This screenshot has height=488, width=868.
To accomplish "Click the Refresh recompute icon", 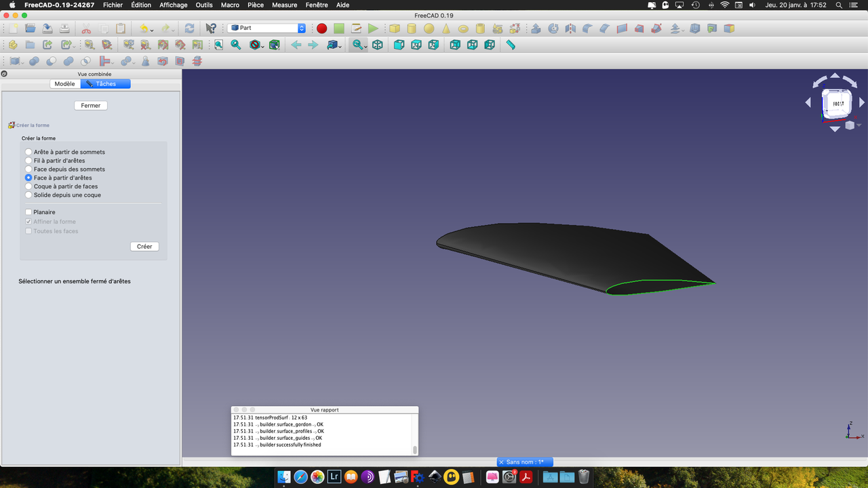I will pos(189,28).
